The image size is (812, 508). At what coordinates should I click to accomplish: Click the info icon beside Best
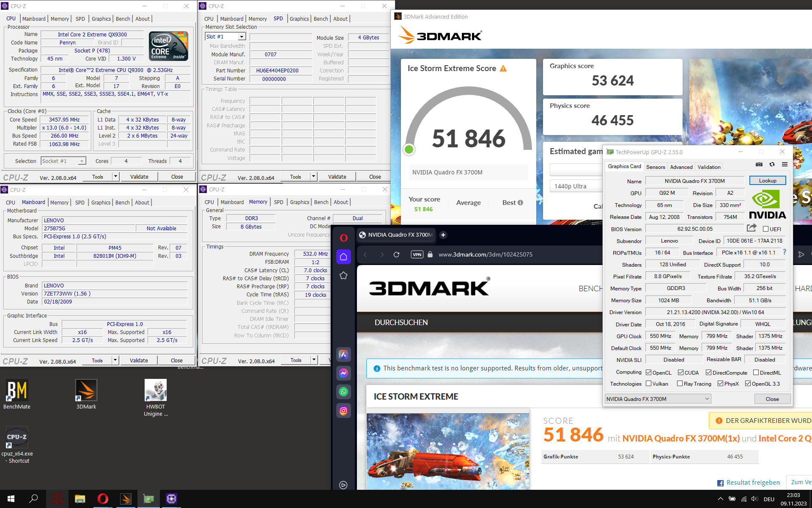520,203
